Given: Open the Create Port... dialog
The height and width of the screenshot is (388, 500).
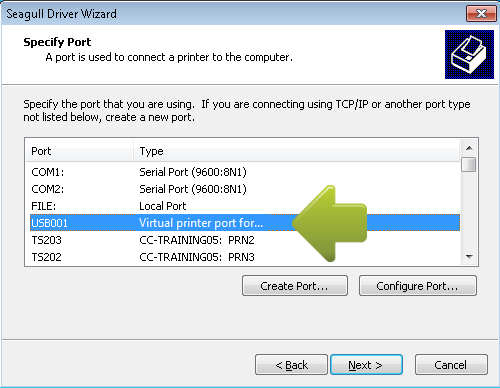Looking at the screenshot, I should 295,286.
